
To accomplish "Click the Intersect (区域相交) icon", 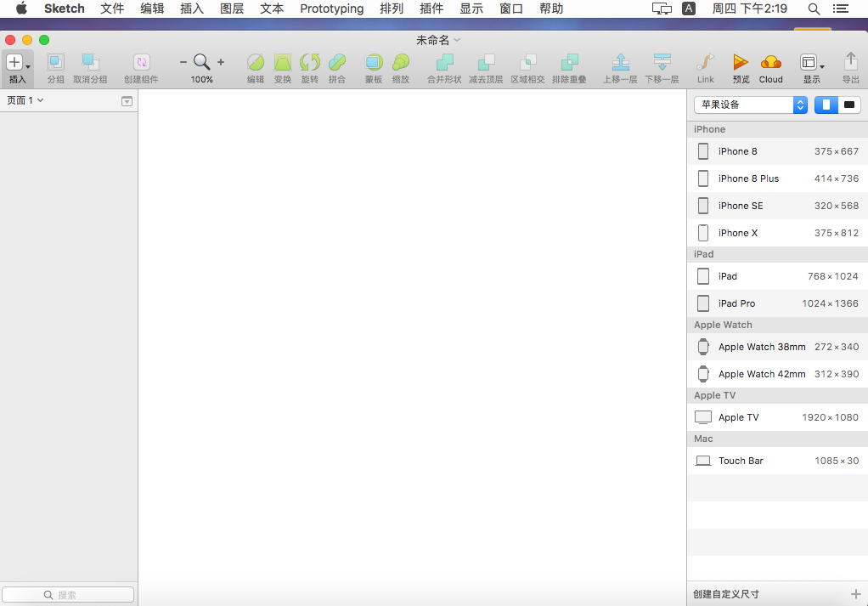I will (527, 62).
